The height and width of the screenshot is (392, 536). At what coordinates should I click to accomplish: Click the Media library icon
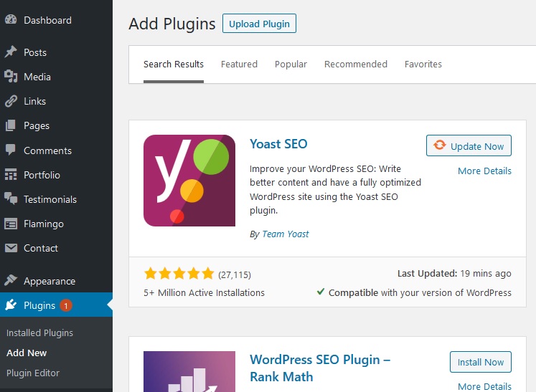click(11, 77)
